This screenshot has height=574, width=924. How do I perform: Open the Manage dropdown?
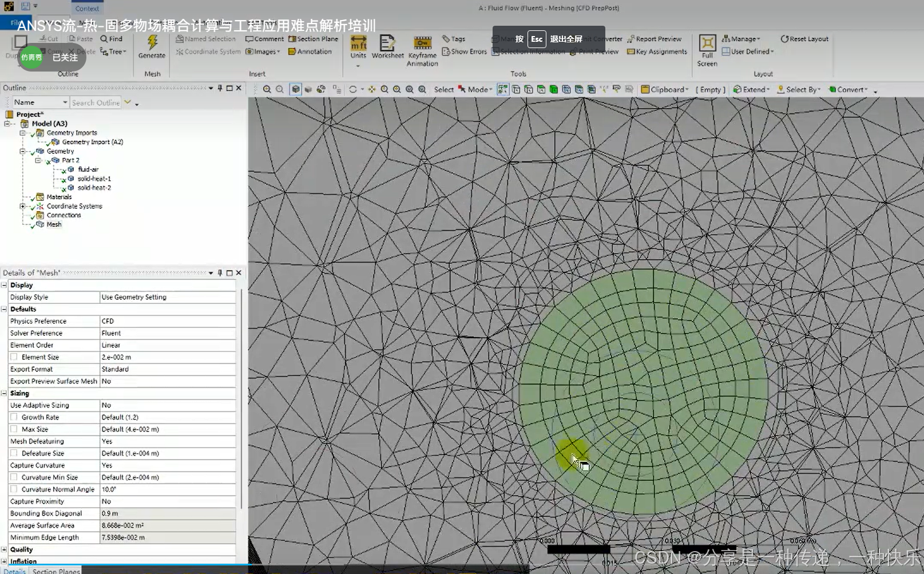tap(741, 39)
